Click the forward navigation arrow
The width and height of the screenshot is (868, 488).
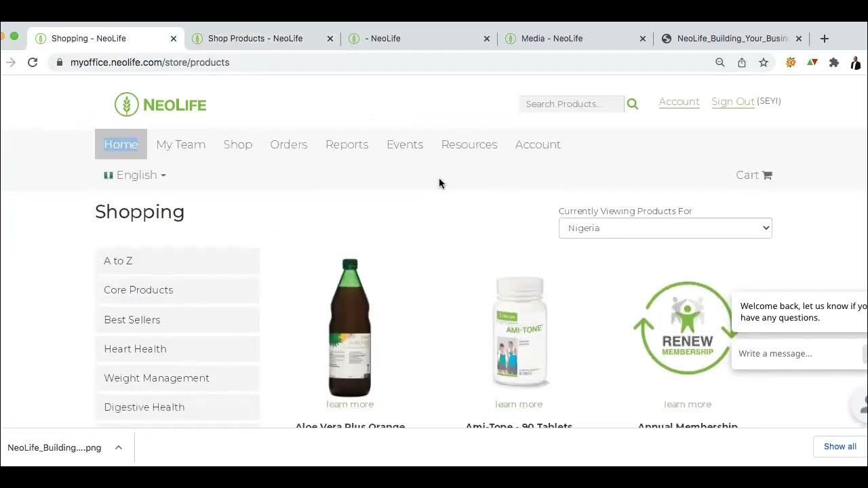tap(10, 62)
